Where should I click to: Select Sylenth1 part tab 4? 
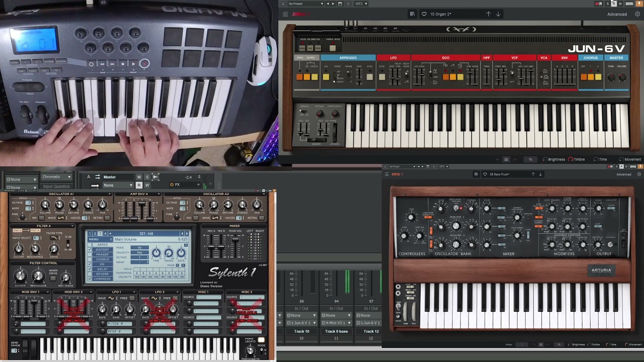(x=105, y=233)
